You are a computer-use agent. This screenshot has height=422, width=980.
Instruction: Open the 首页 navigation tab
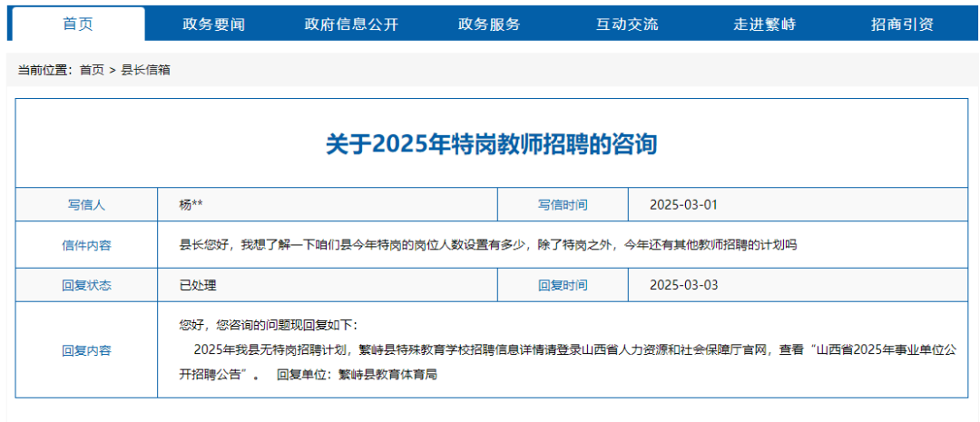[77, 25]
